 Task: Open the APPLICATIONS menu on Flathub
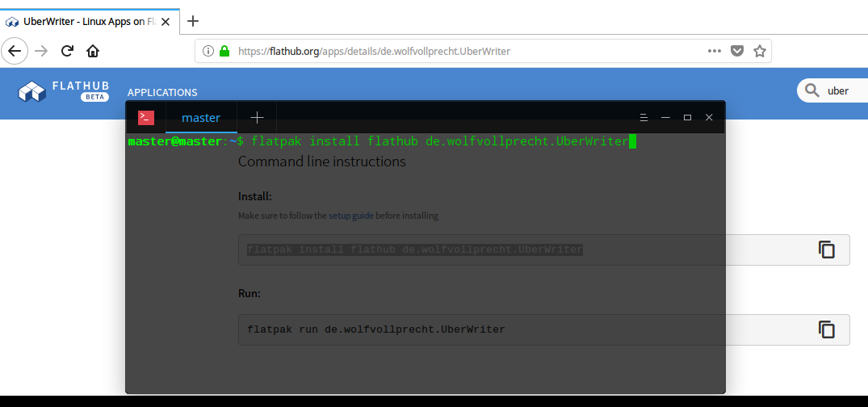coord(162,93)
